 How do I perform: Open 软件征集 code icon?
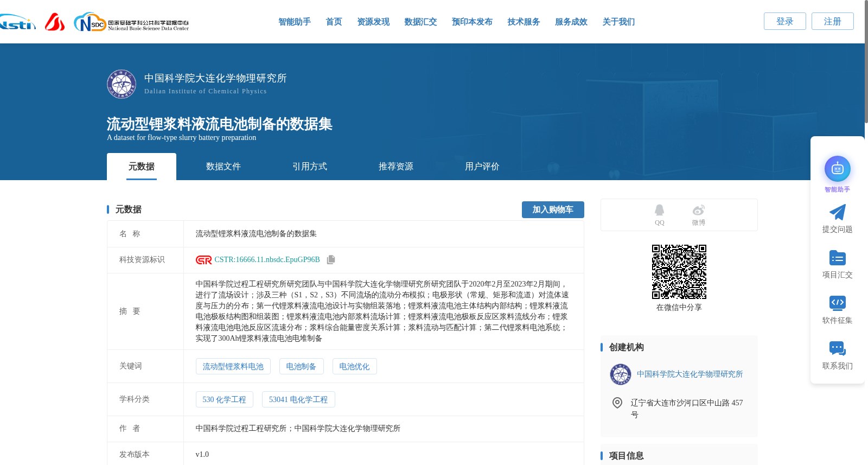[838, 303]
